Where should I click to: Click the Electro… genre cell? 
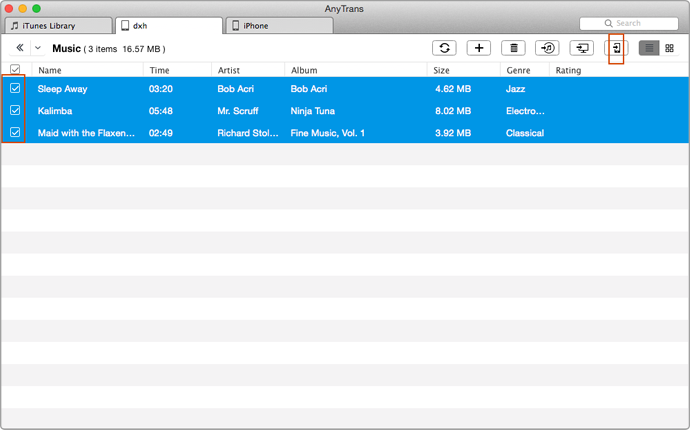pos(525,111)
